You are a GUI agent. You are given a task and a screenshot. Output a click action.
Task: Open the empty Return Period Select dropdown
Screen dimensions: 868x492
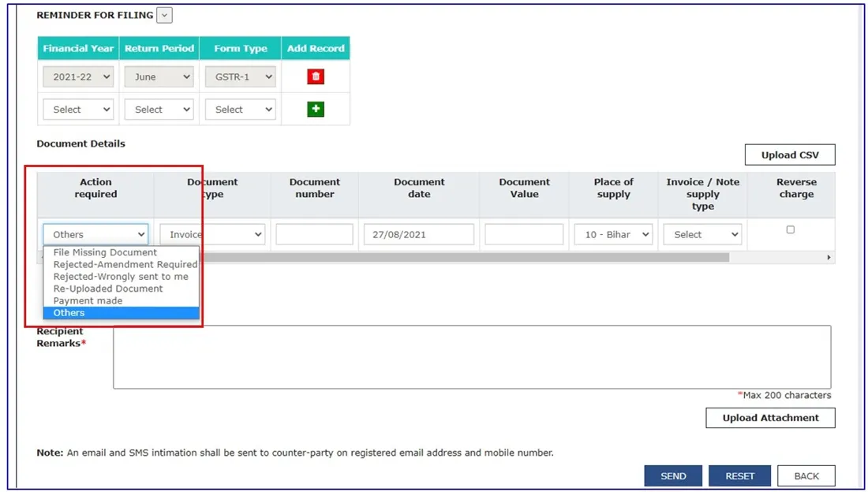coord(159,110)
